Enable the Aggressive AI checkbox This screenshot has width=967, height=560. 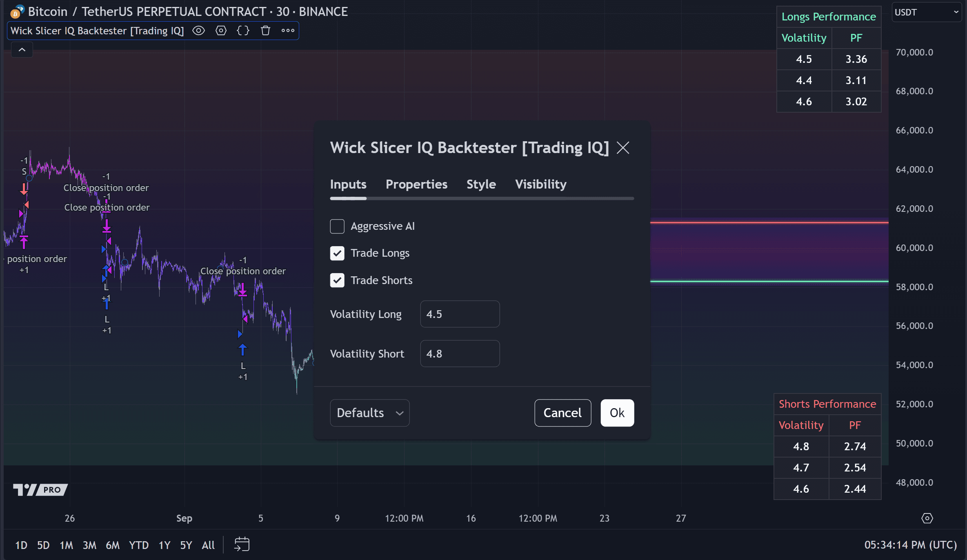[337, 226]
